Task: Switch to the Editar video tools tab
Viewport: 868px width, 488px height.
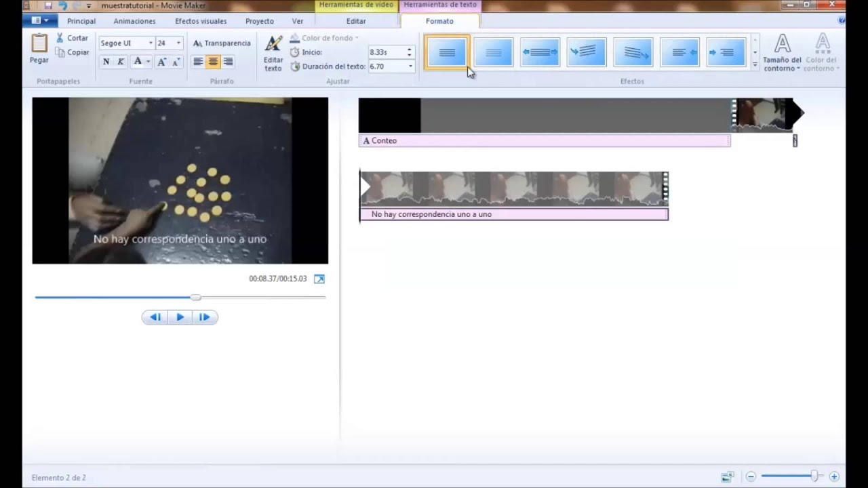Action: tap(356, 21)
